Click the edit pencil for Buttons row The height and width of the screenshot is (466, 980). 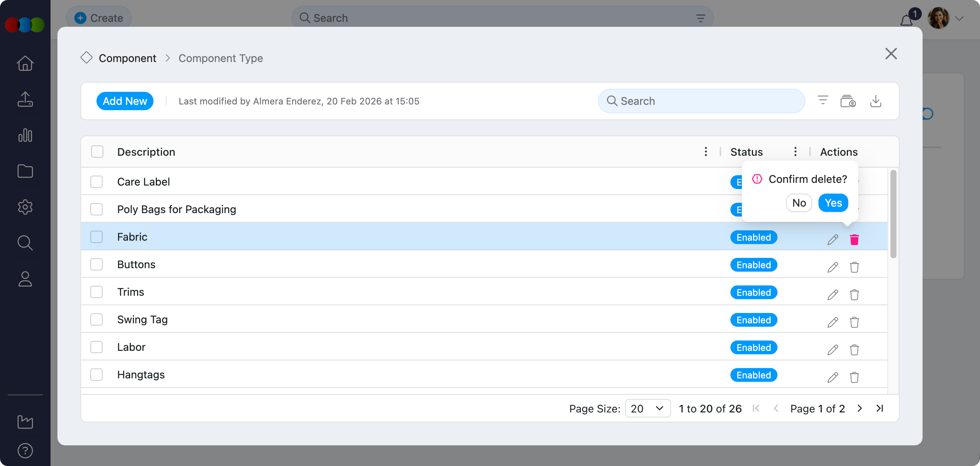point(833,267)
